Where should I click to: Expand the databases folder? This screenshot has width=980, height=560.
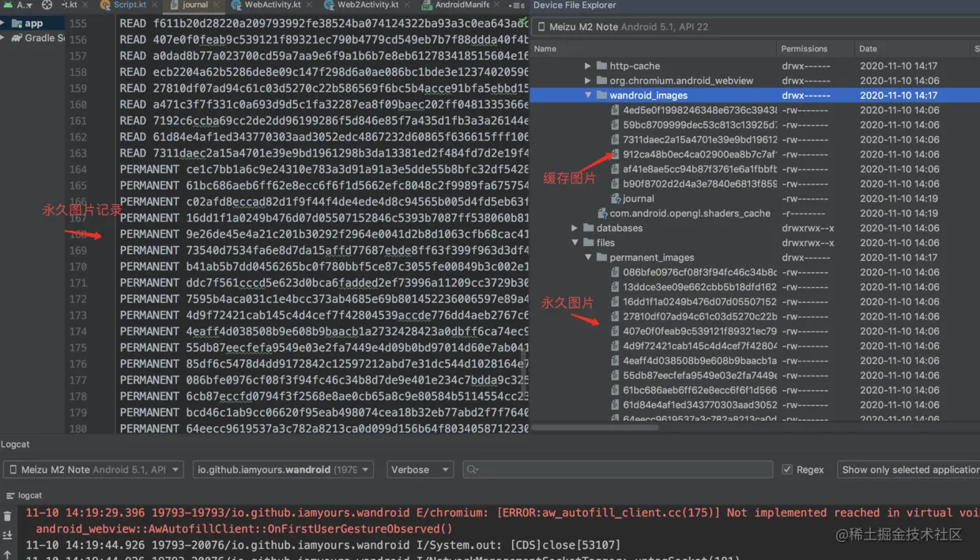point(575,228)
